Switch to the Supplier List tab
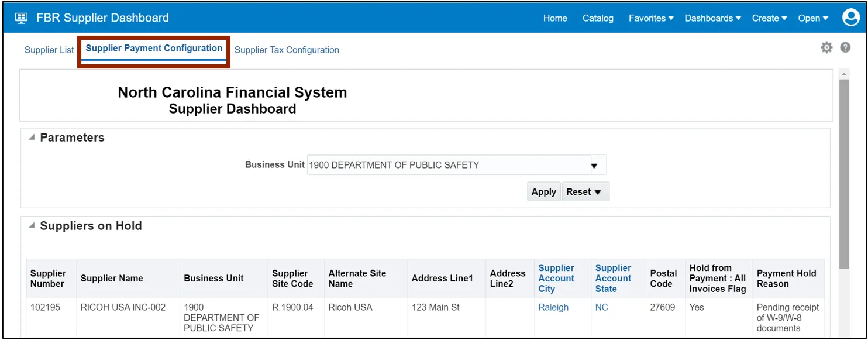Screen dimensions: 868x340 tap(49, 50)
